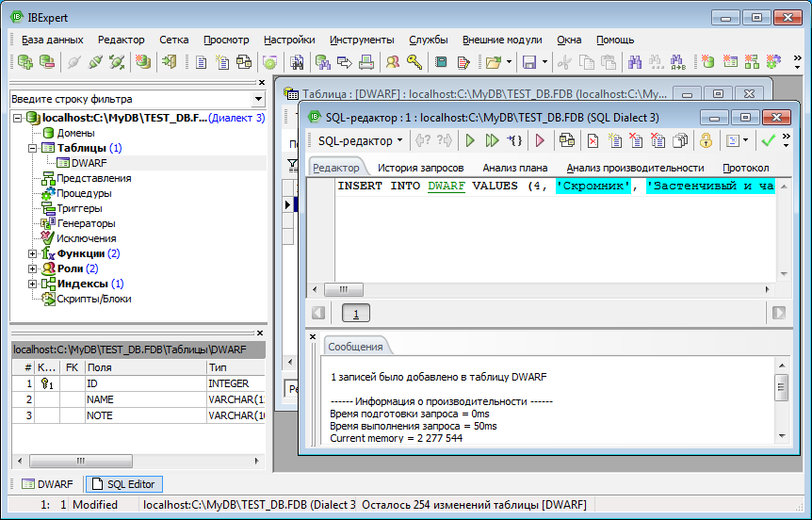Click the Open folder icon
This screenshot has width=812, height=520.
click(x=493, y=63)
